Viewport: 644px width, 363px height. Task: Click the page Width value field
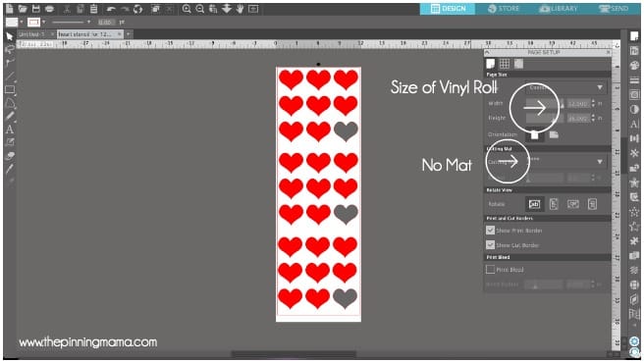578,104
